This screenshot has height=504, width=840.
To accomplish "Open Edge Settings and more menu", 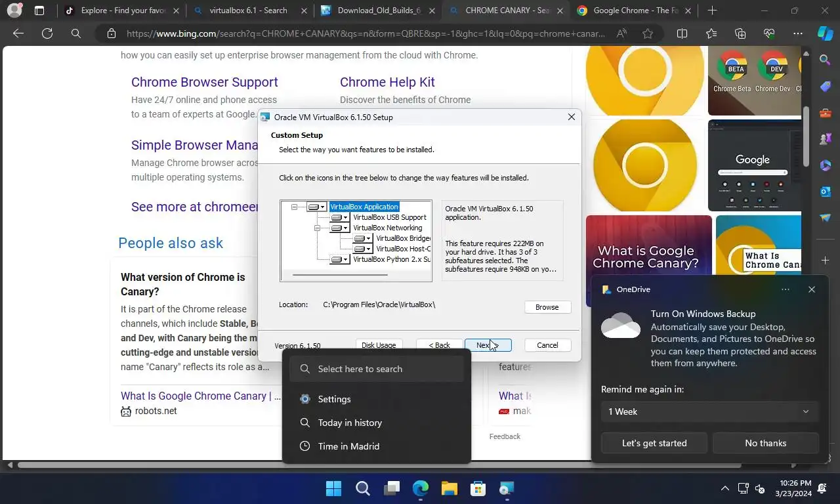I will coord(798,33).
